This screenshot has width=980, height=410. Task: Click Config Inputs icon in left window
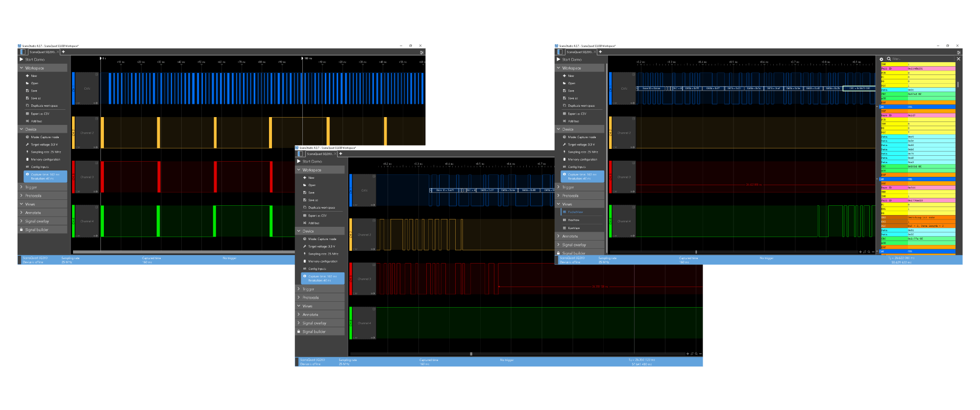pyautogui.click(x=27, y=167)
